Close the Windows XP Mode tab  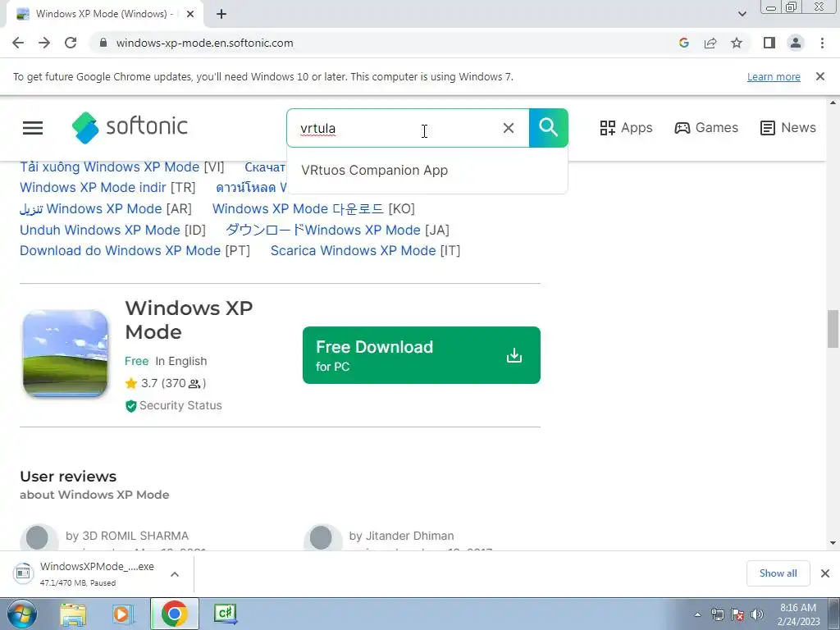click(190, 14)
